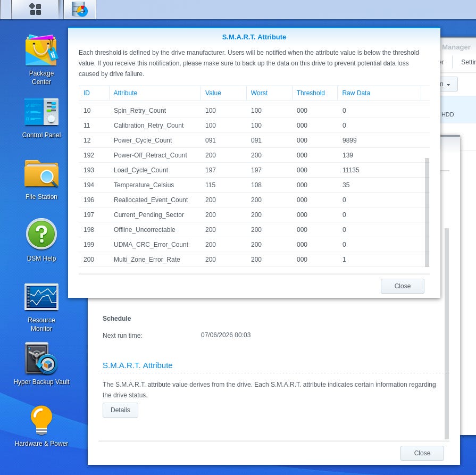Select the Multi_Zone_Error_Rate row
This screenshot has width=476, height=475.
254,260
